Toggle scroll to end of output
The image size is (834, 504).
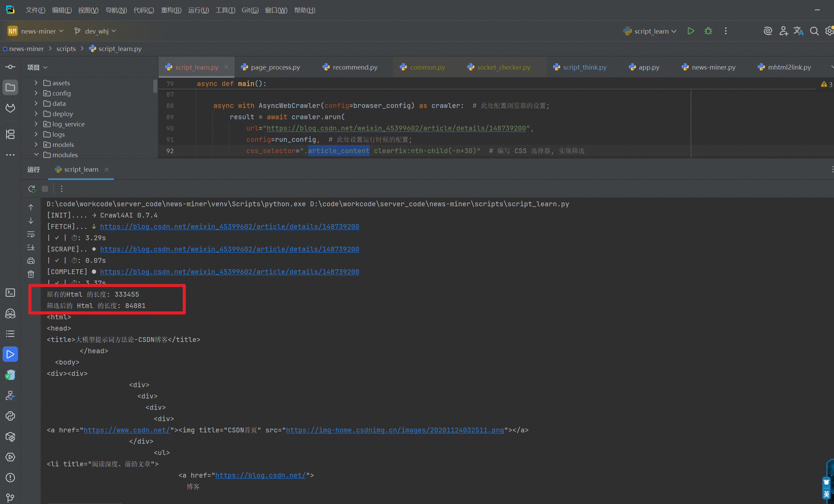tap(31, 247)
